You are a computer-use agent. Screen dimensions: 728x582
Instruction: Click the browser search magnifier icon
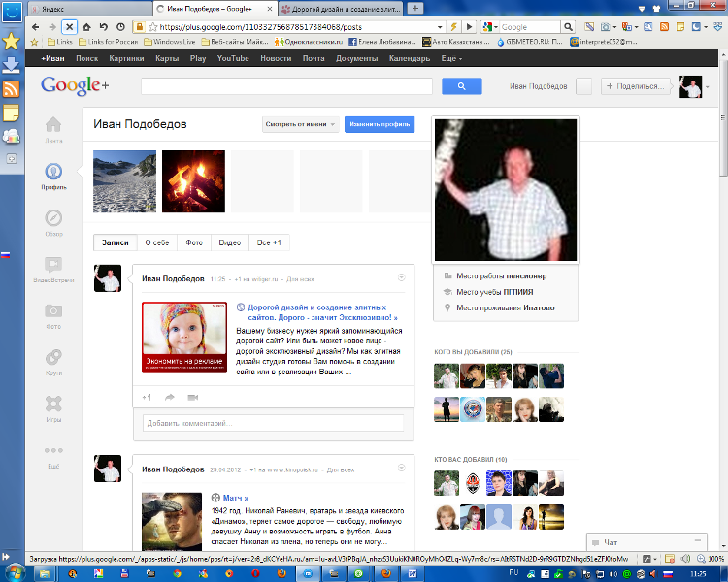(x=568, y=27)
